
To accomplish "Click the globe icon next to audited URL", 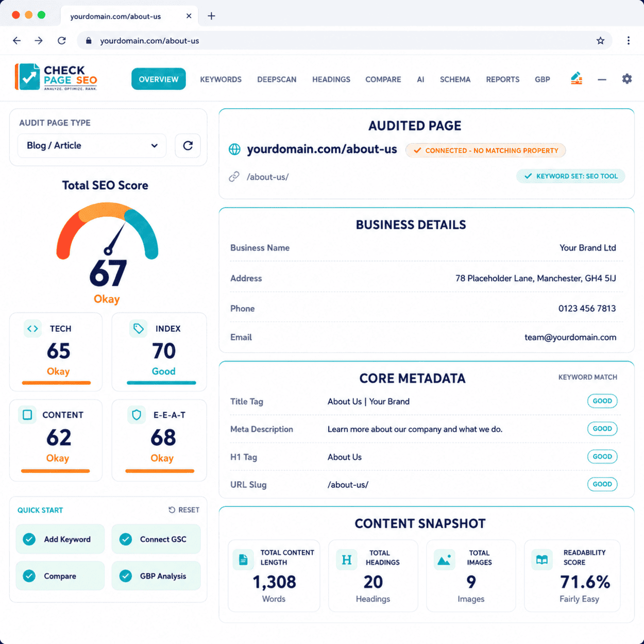I will pyautogui.click(x=234, y=149).
